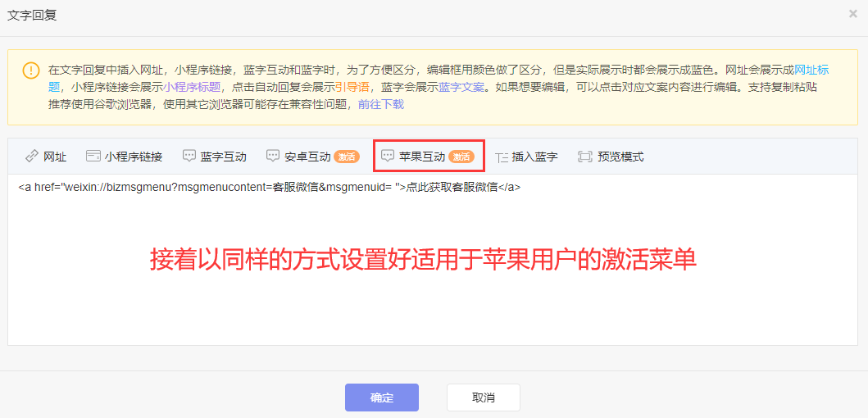This screenshot has height=418, width=868.
Task: Click the 网址 link chain icon
Action: coord(32,157)
